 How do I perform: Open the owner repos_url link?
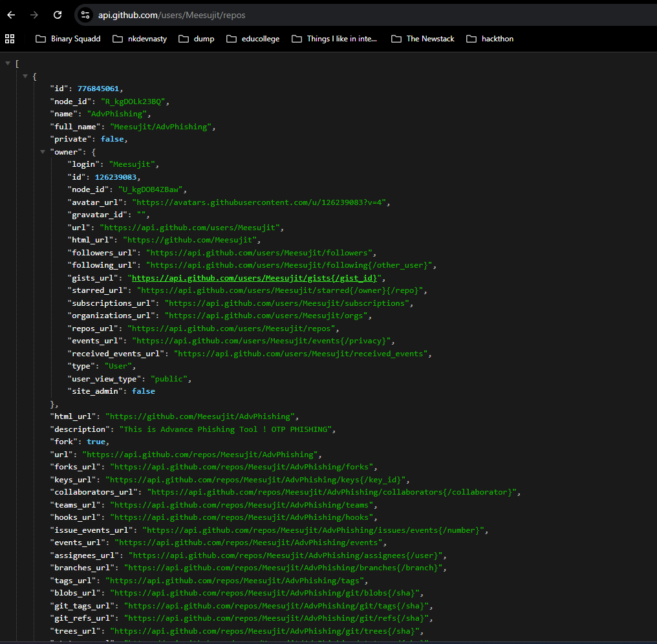tap(232, 328)
